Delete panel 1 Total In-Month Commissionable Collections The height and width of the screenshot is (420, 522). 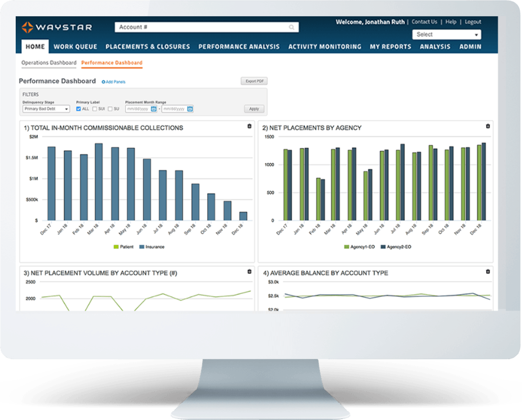tap(248, 126)
